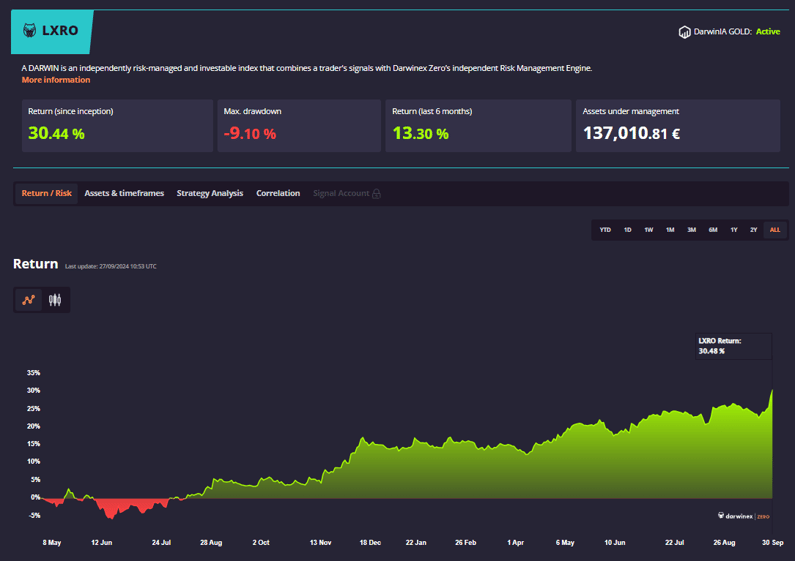
Task: Open the More information link
Action: 55,80
